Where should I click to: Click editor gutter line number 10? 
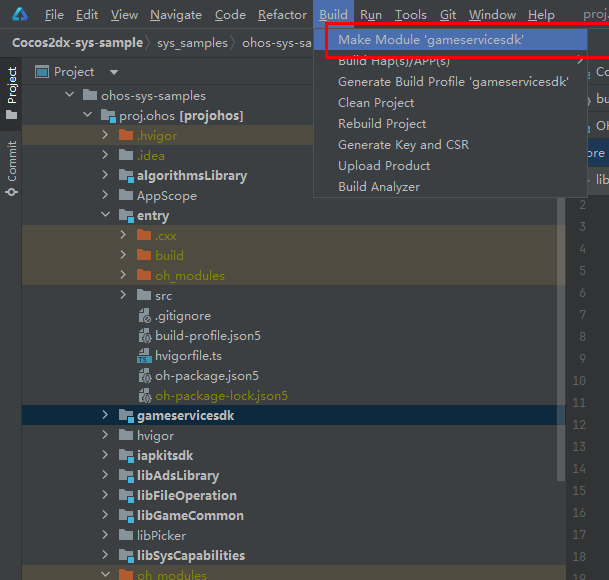tap(579, 380)
